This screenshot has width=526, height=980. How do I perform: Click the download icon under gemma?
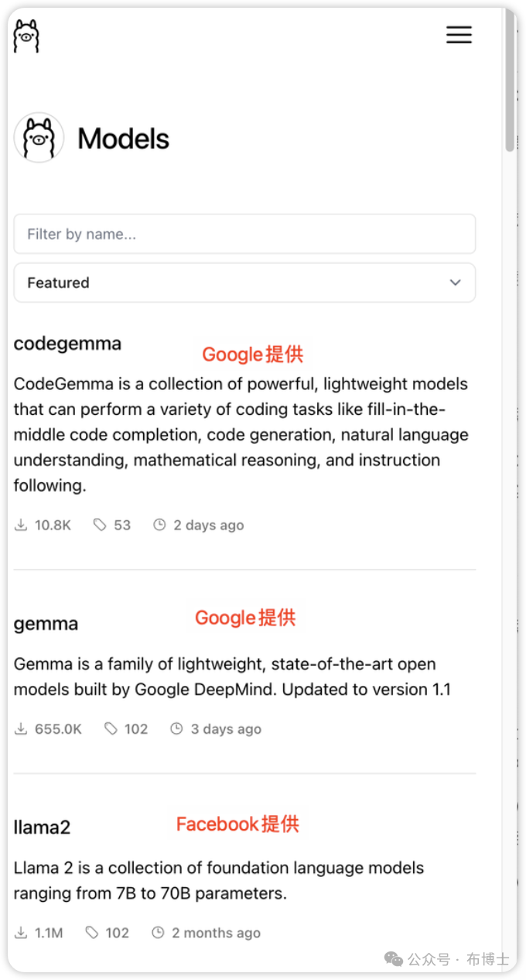point(21,728)
